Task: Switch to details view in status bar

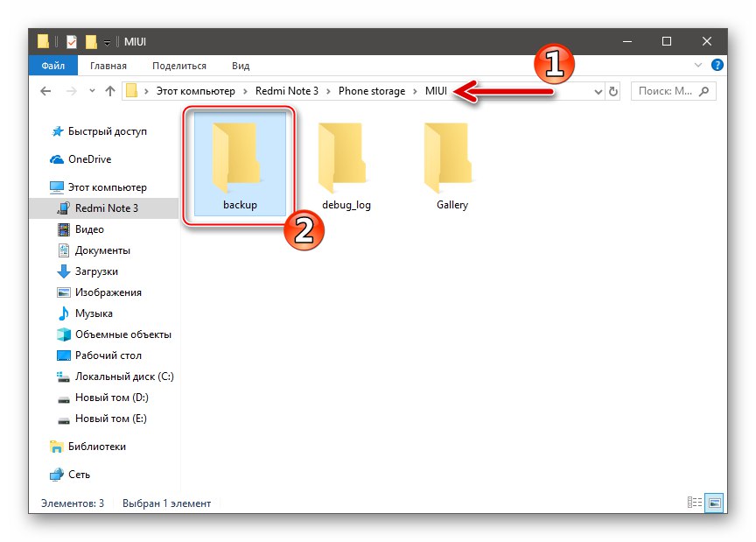Action: pos(694,503)
